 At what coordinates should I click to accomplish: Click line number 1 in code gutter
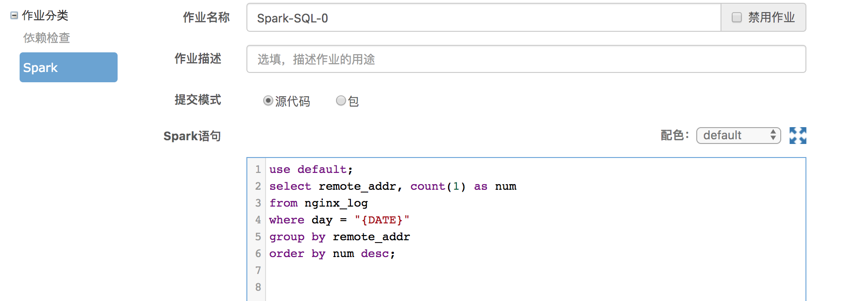(258, 169)
